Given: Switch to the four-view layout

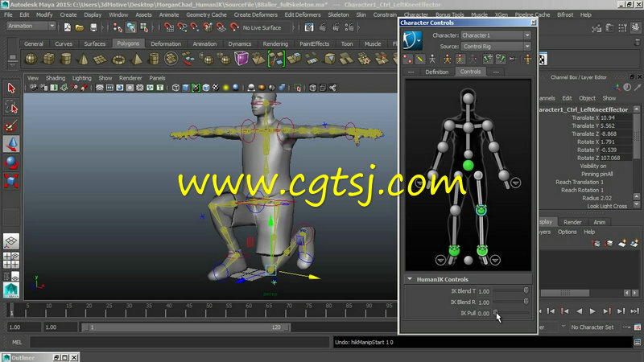Looking at the screenshot, I should (x=11, y=260).
